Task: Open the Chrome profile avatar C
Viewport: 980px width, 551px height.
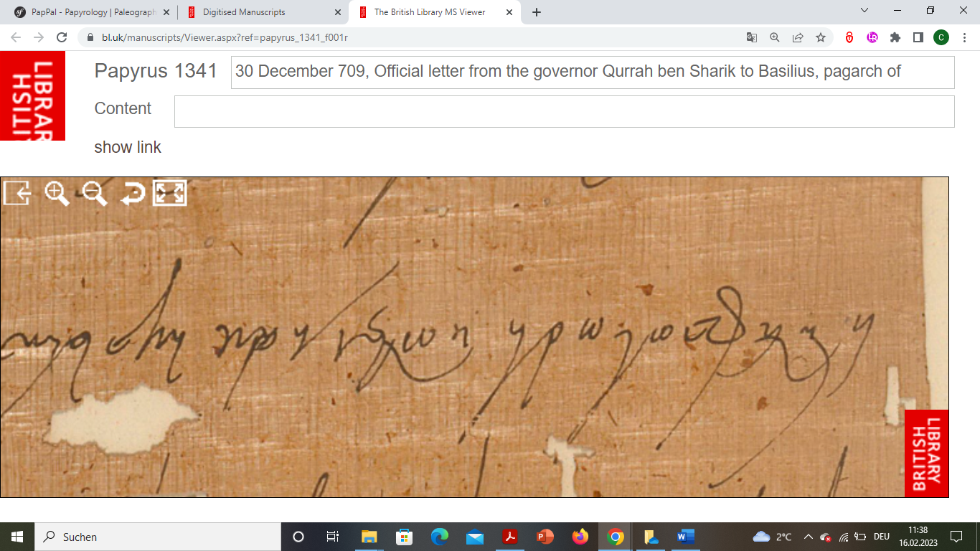Action: (941, 37)
